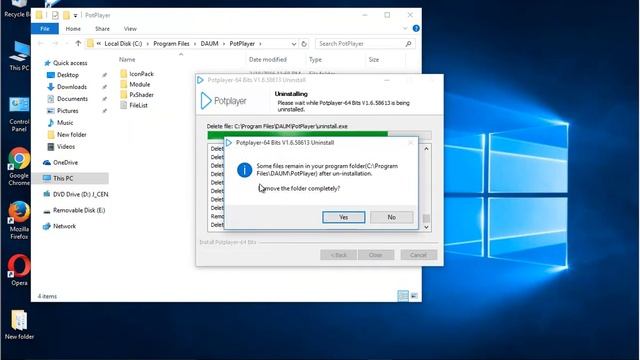Select the This PC desktop icon
640x360 pixels.
[x=19, y=56]
